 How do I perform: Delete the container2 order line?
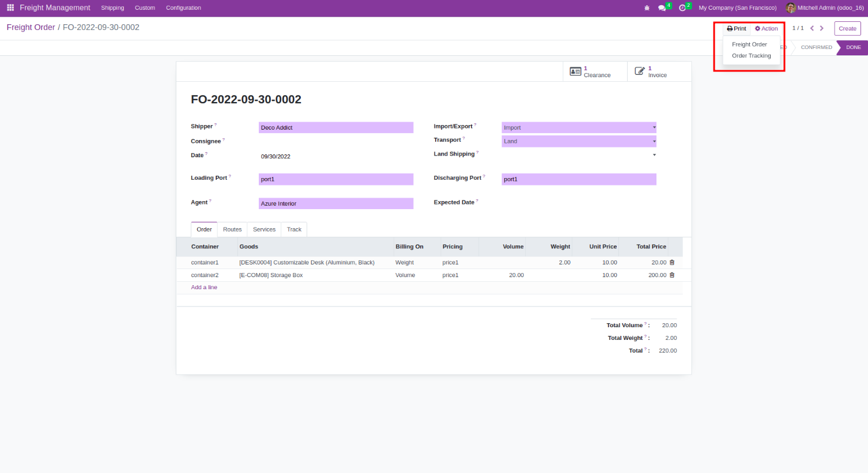(672, 275)
